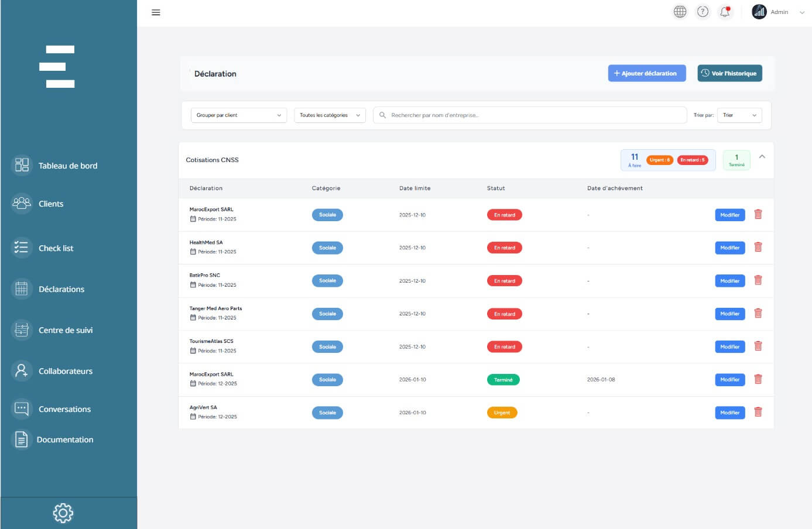
Task: Navigate to Collaborateurs page
Action: tap(65, 371)
